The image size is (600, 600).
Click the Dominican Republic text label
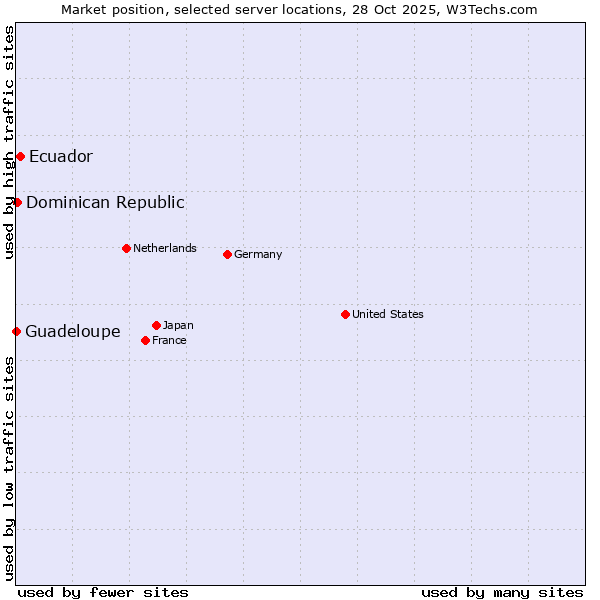105,202
